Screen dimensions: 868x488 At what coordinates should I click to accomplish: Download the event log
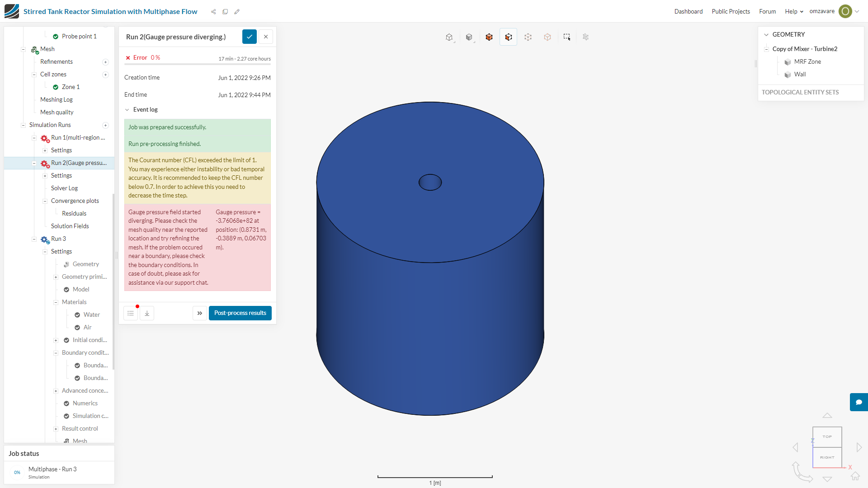[x=147, y=313]
